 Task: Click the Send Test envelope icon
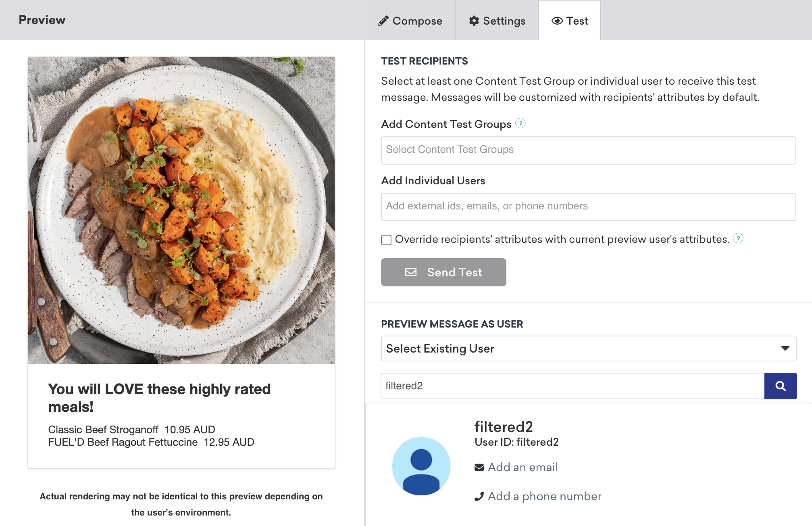tap(411, 272)
